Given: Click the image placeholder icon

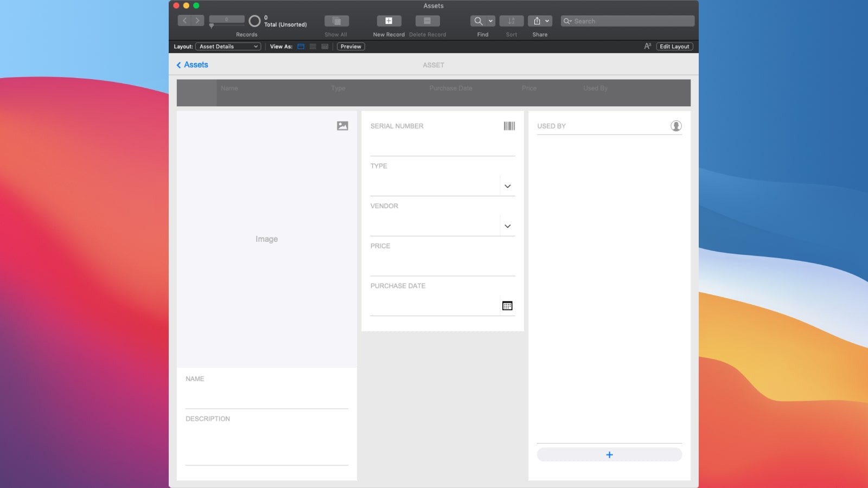Looking at the screenshot, I should 342,126.
